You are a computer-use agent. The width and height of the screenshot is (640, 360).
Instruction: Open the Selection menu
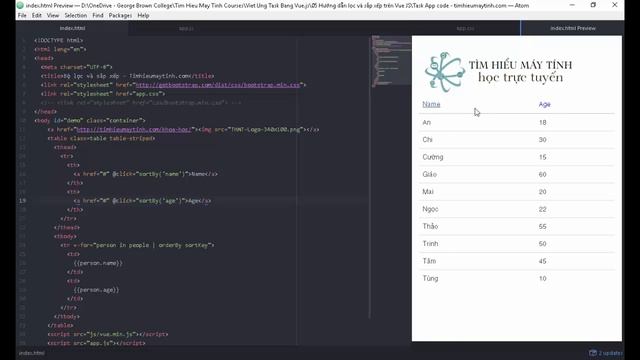pos(76,16)
